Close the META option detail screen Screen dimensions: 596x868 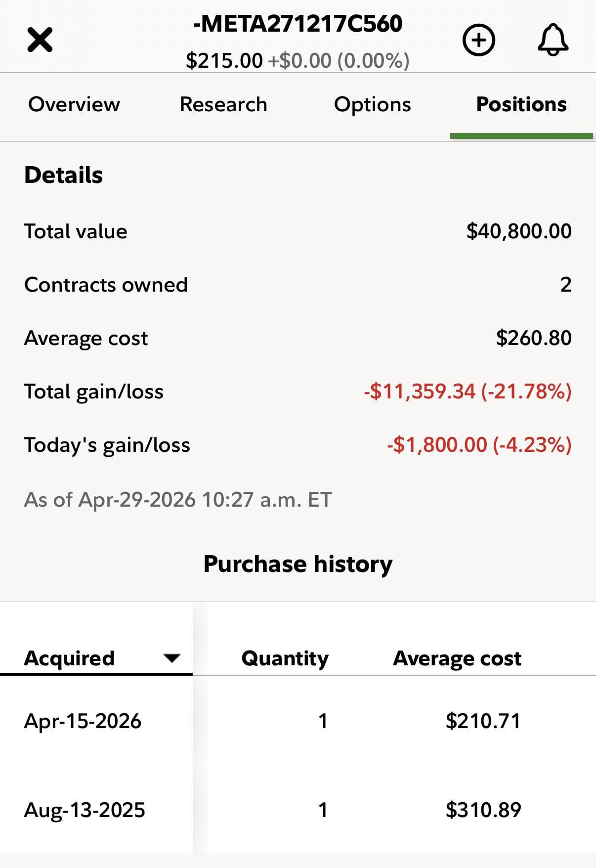click(x=40, y=40)
